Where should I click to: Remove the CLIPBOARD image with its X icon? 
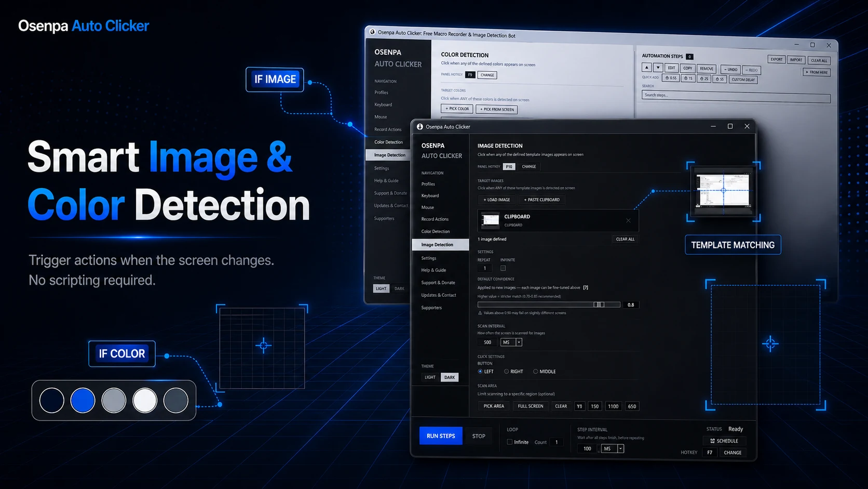coord(628,220)
